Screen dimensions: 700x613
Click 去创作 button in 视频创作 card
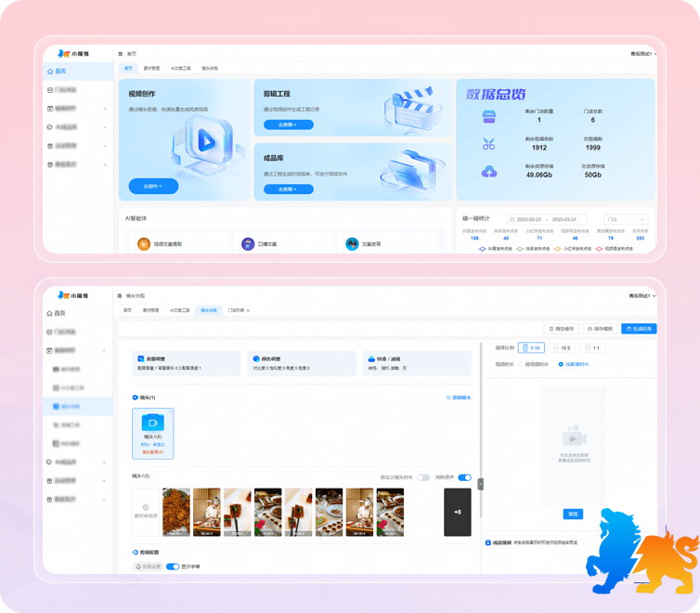coord(153,187)
